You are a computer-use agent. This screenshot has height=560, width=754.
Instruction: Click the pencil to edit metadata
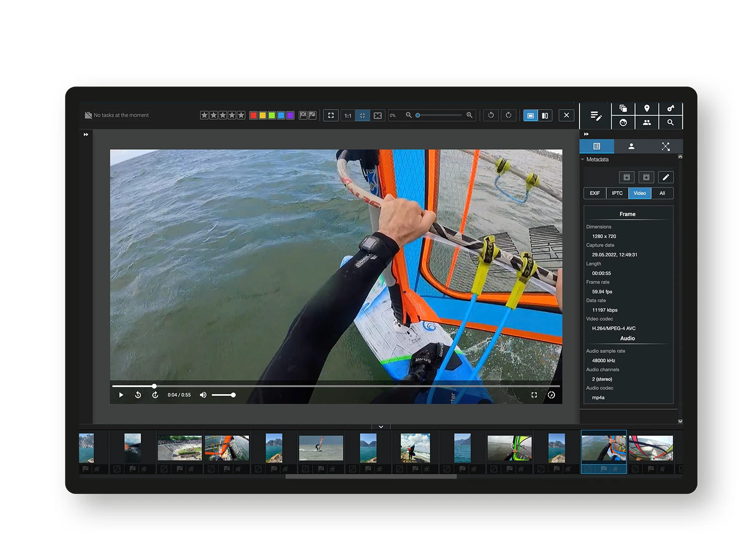pyautogui.click(x=666, y=177)
